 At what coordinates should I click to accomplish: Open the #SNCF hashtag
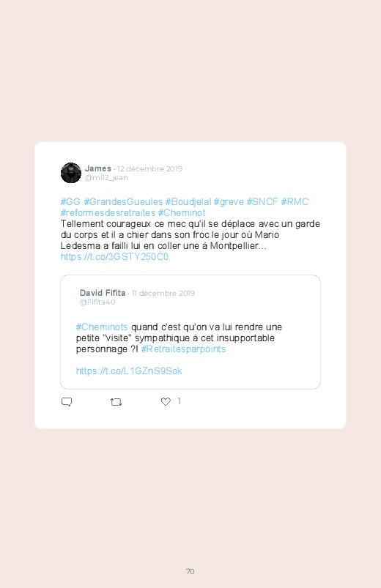(262, 202)
